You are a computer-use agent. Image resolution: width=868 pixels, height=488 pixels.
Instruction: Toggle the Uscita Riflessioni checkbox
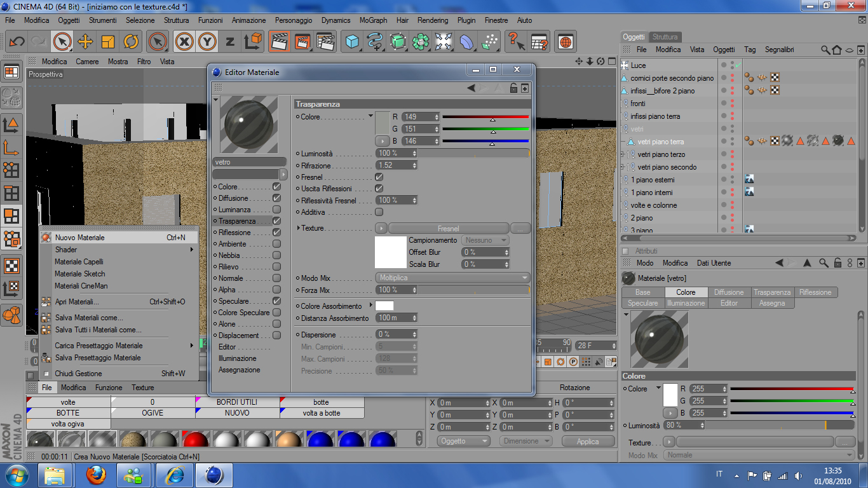pyautogui.click(x=379, y=189)
